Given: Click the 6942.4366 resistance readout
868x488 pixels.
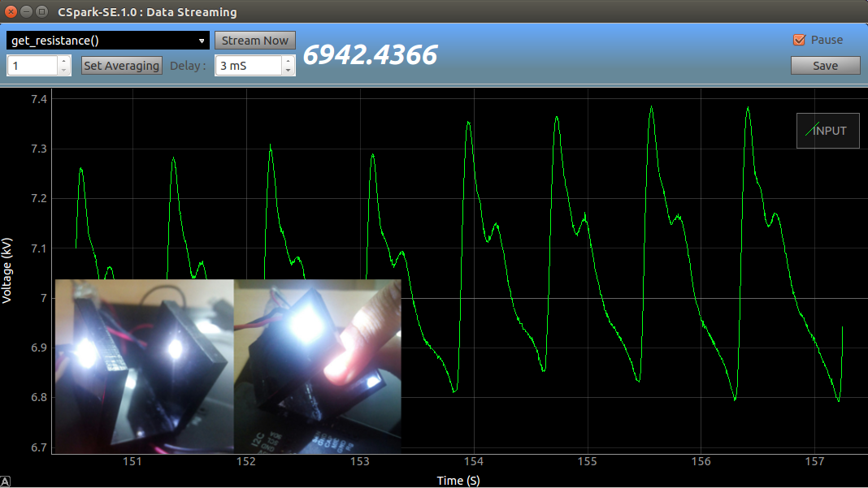Looking at the screenshot, I should pyautogui.click(x=371, y=54).
